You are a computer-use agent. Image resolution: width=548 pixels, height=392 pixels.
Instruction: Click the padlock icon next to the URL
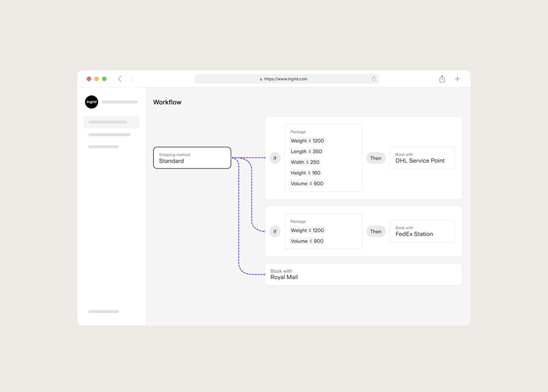click(261, 79)
